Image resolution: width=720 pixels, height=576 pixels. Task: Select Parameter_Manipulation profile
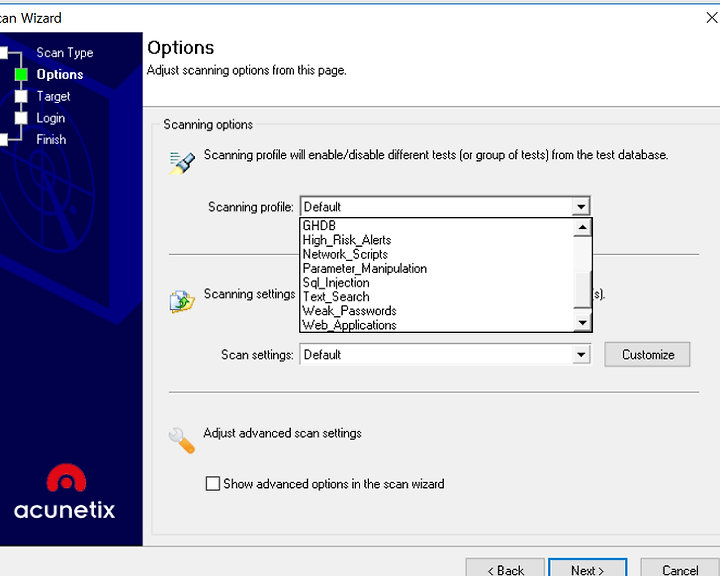tap(438, 268)
